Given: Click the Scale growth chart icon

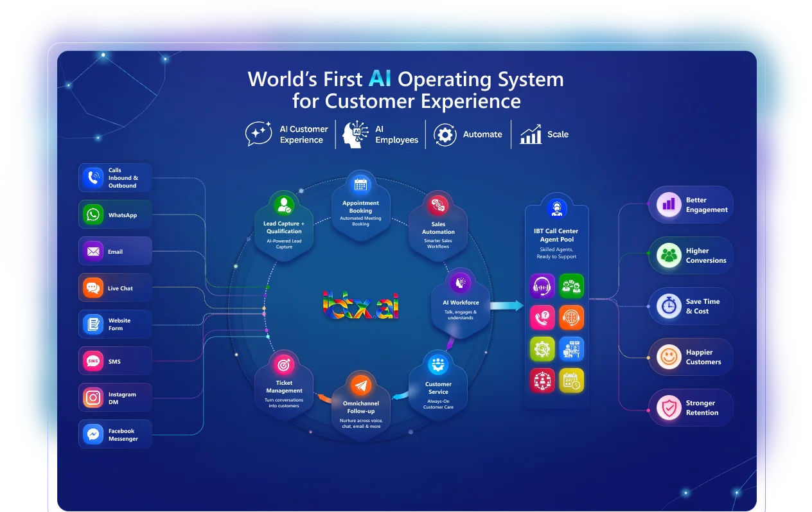Looking at the screenshot, I should [x=531, y=134].
